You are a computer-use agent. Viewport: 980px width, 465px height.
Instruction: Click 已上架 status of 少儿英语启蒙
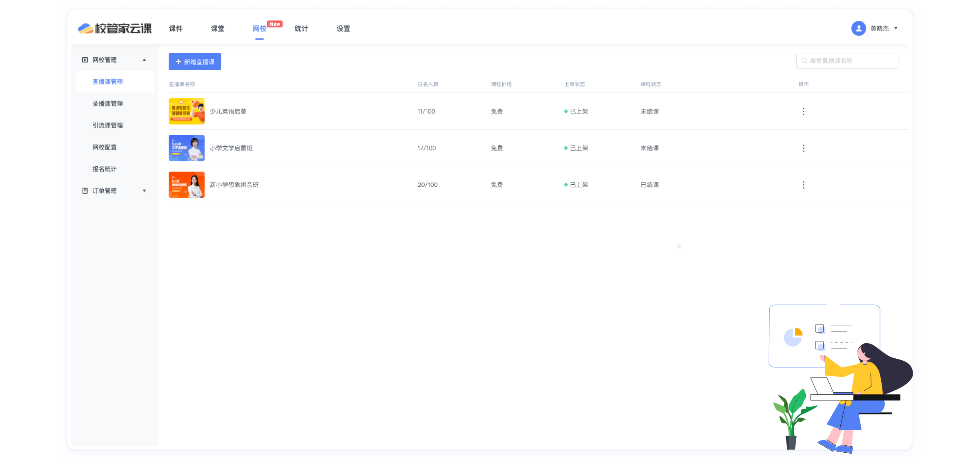[x=576, y=112]
